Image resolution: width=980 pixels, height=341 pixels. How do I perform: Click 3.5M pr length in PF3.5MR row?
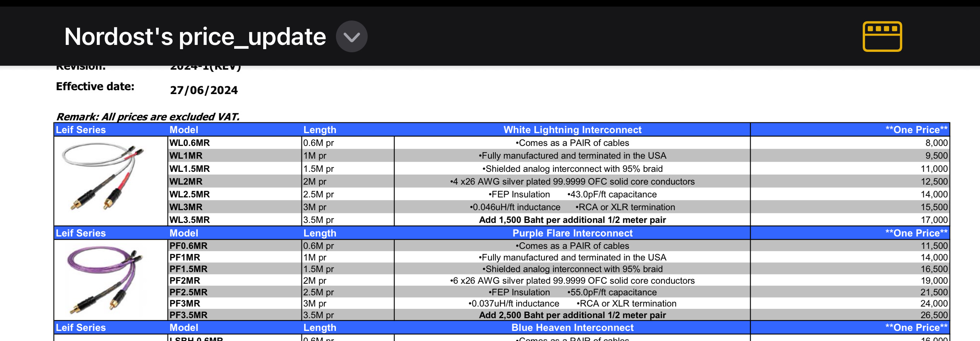tap(319, 315)
